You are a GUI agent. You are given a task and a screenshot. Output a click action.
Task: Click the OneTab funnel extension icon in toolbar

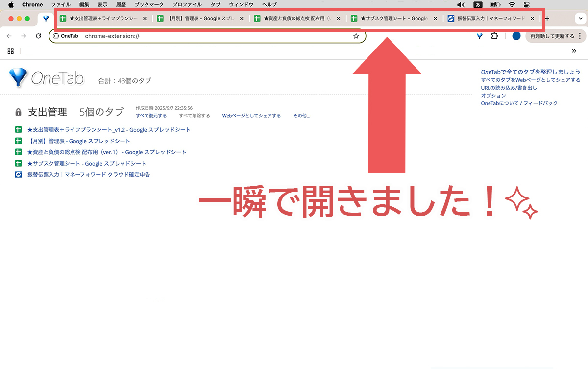480,36
